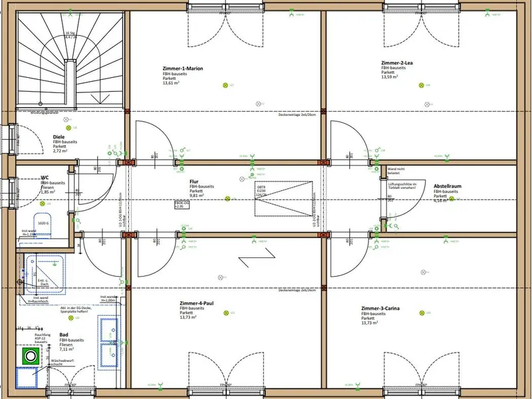The width and height of the screenshot is (532, 399).
Task: Click the ceiling light symbol in Zimmer-2-Lea
Action: [420, 85]
